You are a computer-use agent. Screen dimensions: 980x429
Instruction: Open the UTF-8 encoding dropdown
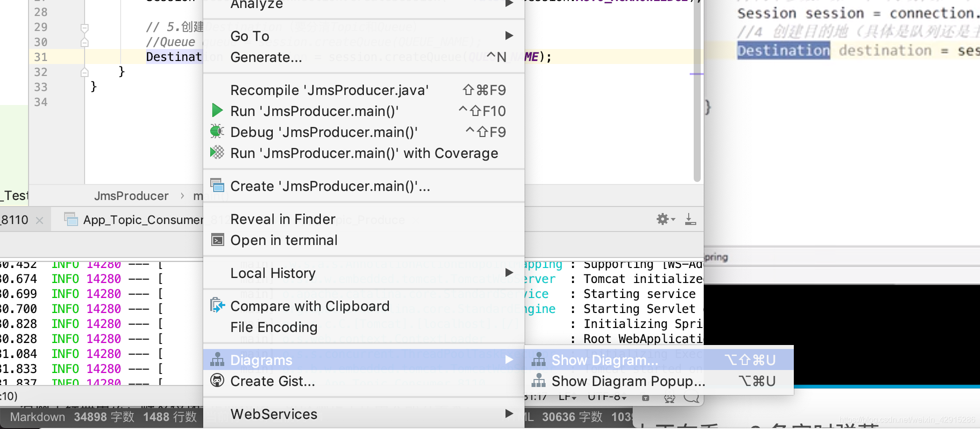click(607, 397)
